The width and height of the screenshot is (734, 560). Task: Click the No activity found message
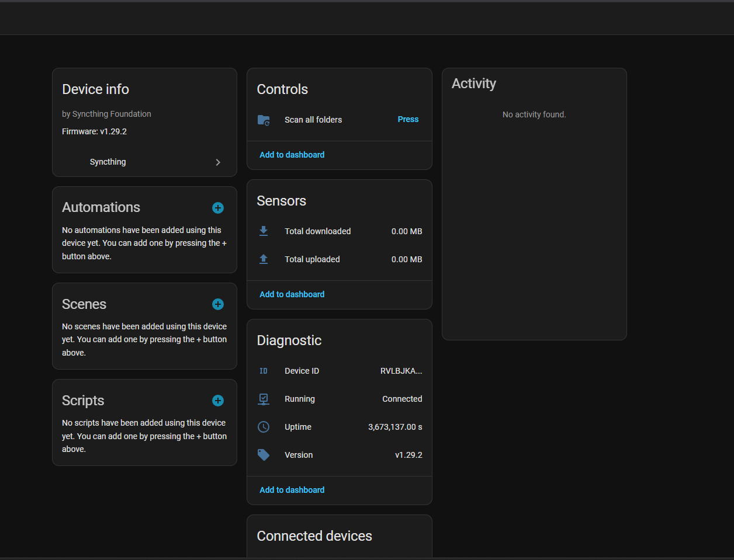click(534, 114)
